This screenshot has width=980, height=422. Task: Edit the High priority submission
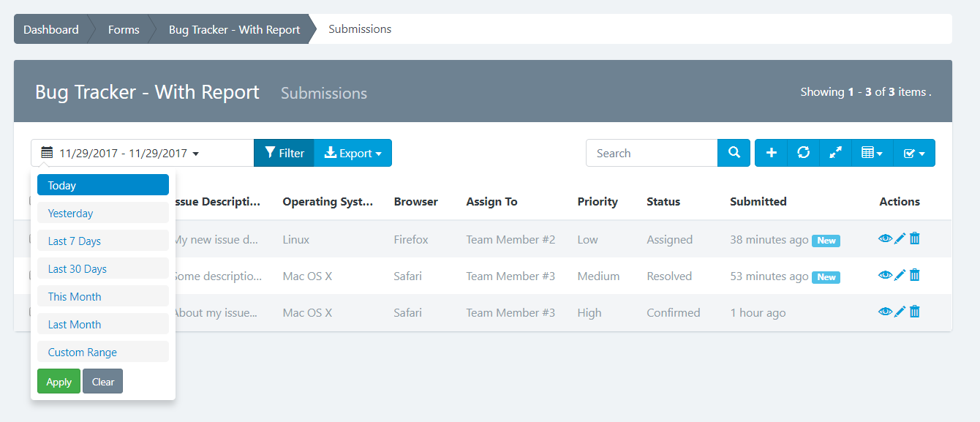point(900,312)
